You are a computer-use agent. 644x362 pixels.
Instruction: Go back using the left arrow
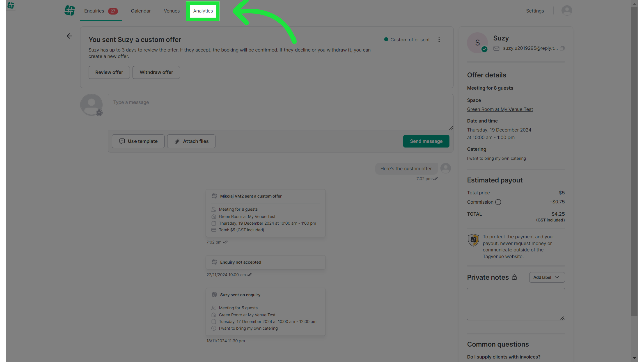pos(69,36)
